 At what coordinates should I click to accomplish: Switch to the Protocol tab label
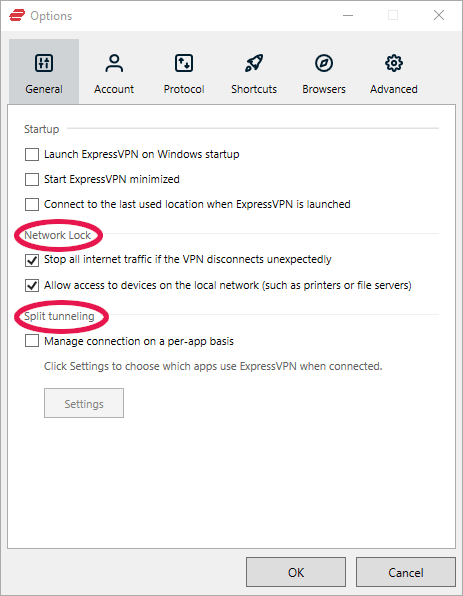[x=184, y=89]
